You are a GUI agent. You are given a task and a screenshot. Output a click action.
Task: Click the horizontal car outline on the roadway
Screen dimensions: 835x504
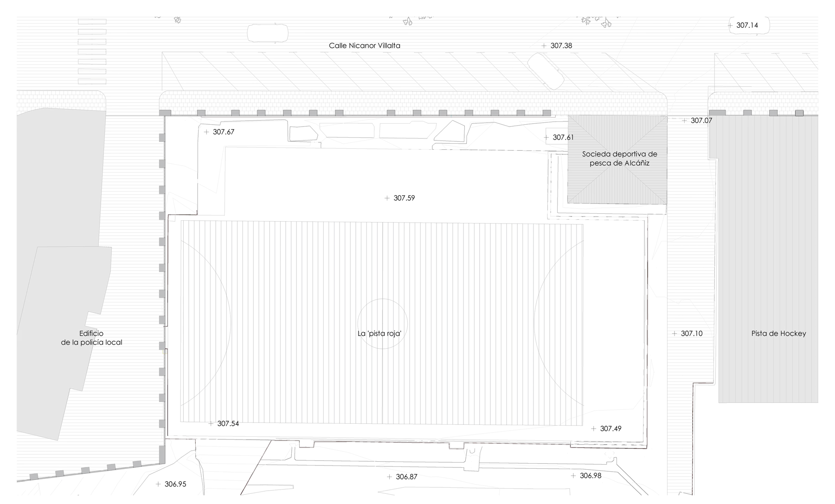(x=268, y=33)
